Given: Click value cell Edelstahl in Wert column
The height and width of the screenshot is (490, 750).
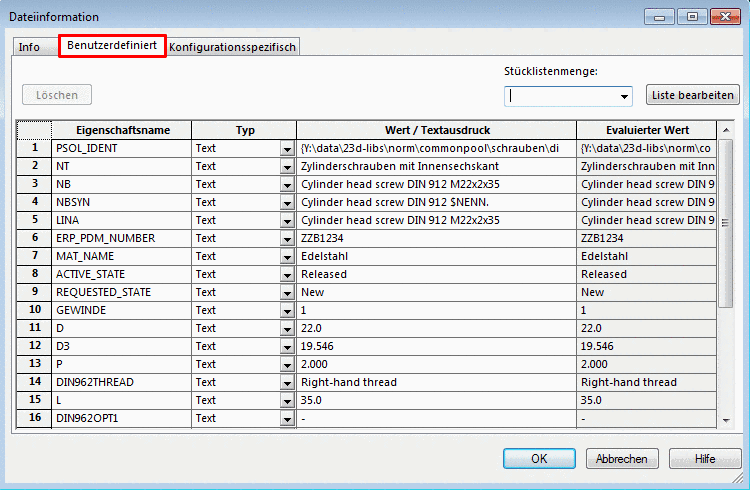Looking at the screenshot, I should click(x=437, y=256).
